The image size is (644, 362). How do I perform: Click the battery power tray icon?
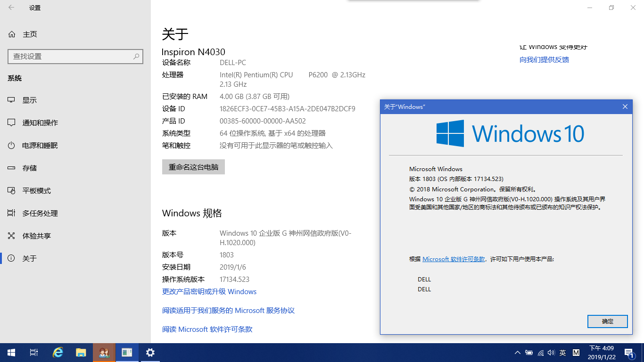529,353
